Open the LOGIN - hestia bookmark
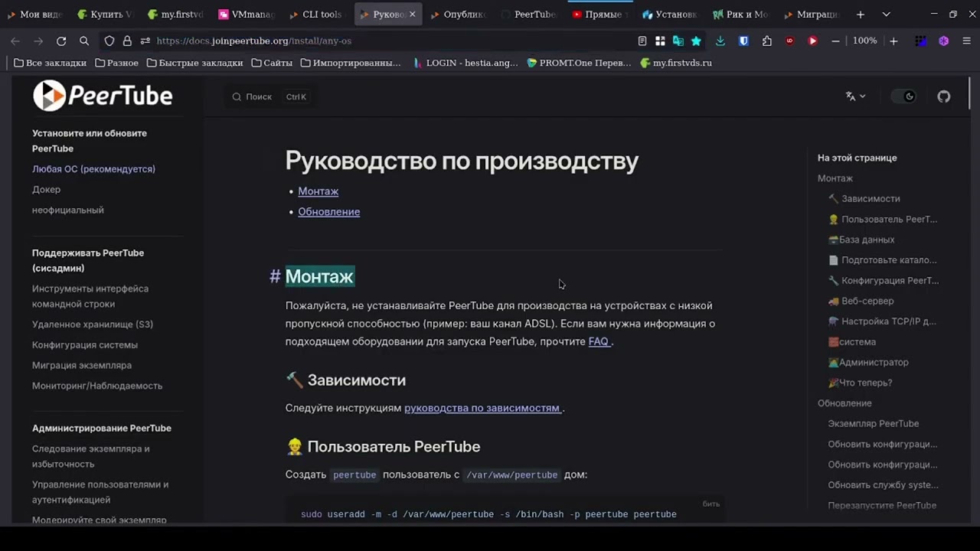This screenshot has width=980, height=551. point(465,63)
